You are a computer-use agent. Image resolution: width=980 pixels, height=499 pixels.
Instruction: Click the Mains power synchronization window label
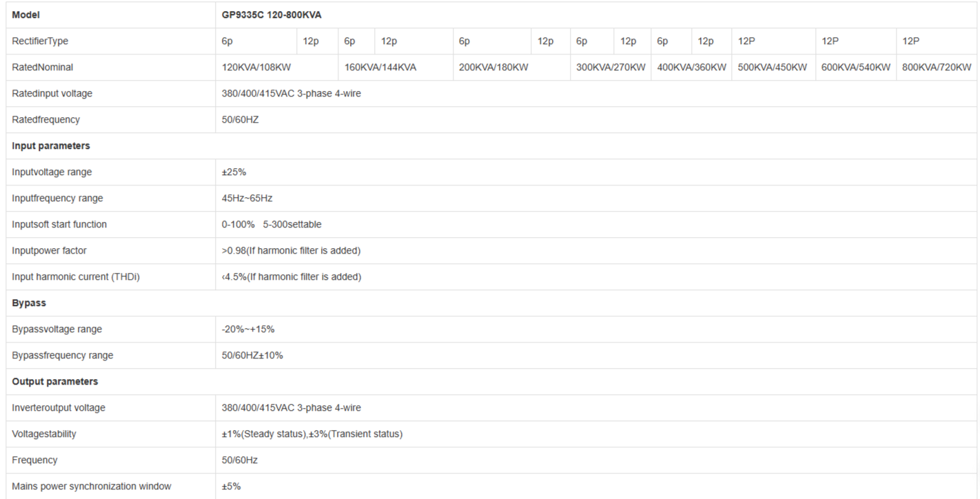(x=91, y=487)
